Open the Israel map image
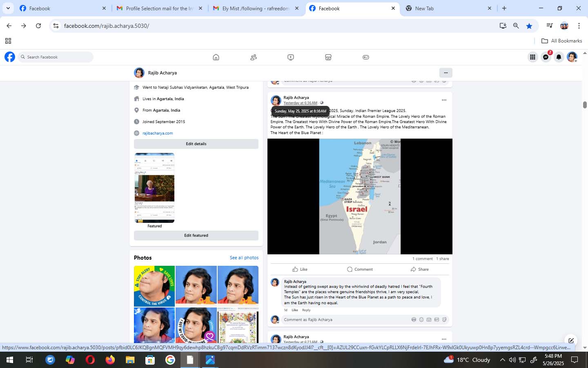 360,196
